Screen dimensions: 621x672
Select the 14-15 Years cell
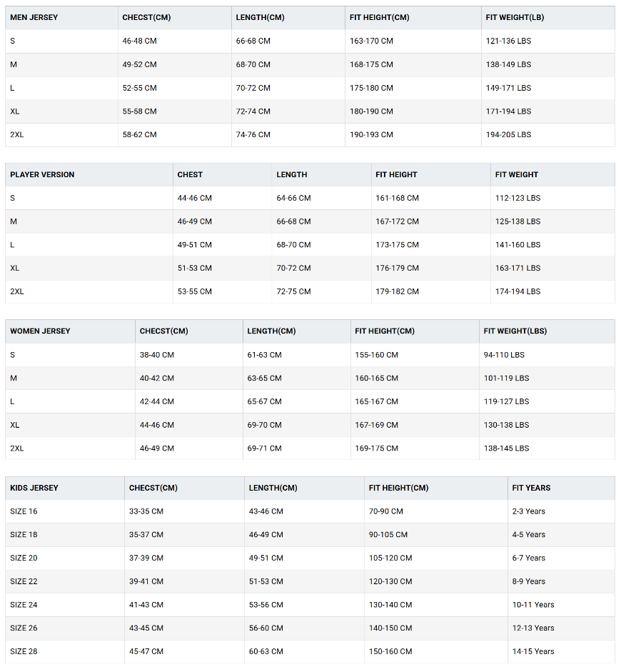coord(533,651)
